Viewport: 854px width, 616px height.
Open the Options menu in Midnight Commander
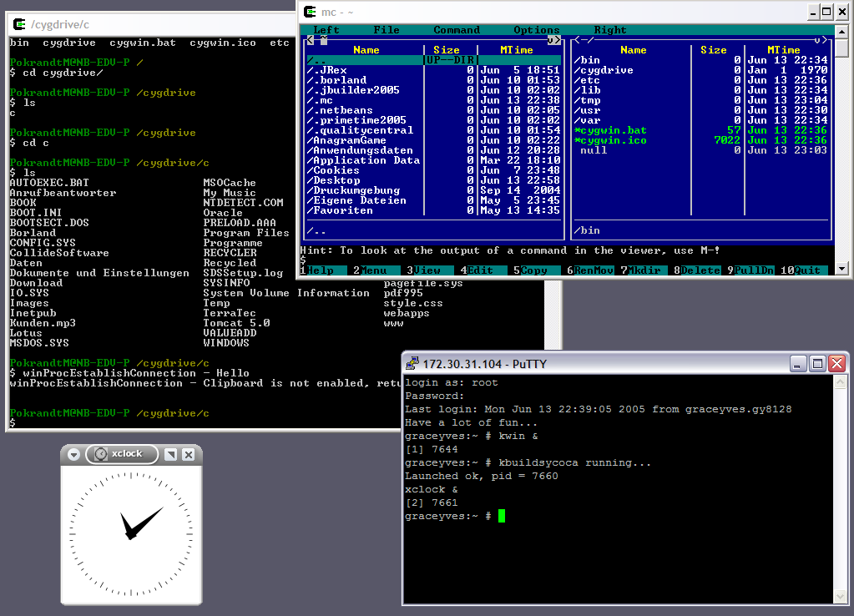535,29
